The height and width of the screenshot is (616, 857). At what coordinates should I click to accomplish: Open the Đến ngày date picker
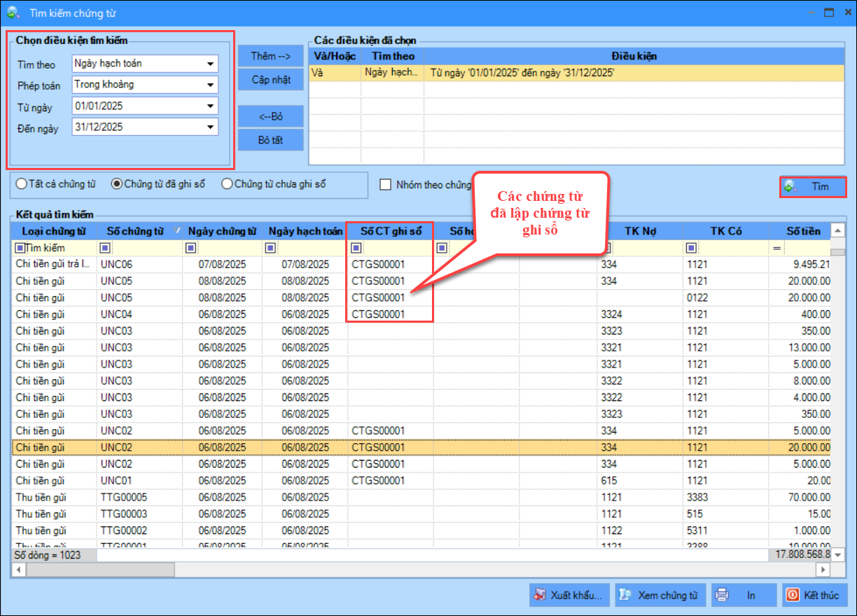pyautogui.click(x=210, y=127)
